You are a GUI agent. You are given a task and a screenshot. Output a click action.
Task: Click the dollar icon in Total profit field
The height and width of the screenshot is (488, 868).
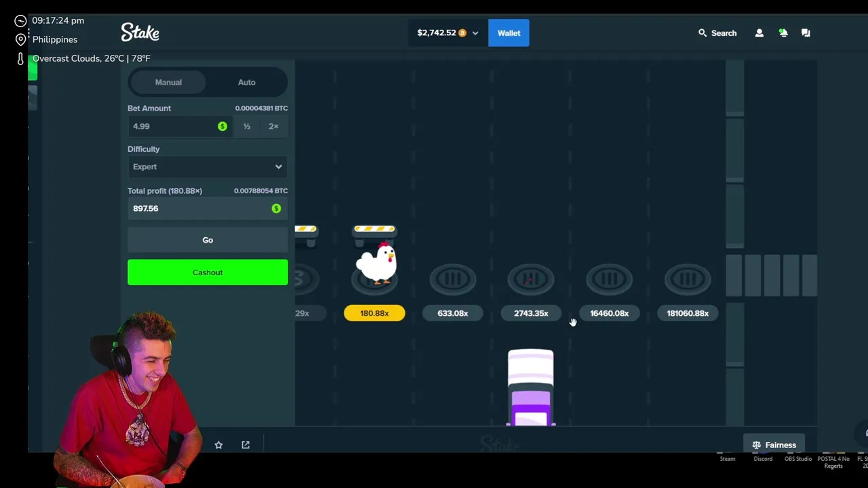point(276,208)
